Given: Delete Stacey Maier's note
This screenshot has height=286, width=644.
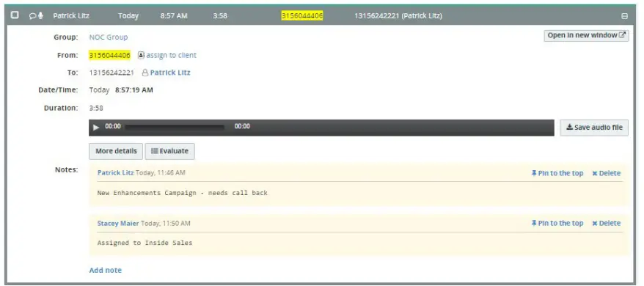Looking at the screenshot, I should pos(606,223).
